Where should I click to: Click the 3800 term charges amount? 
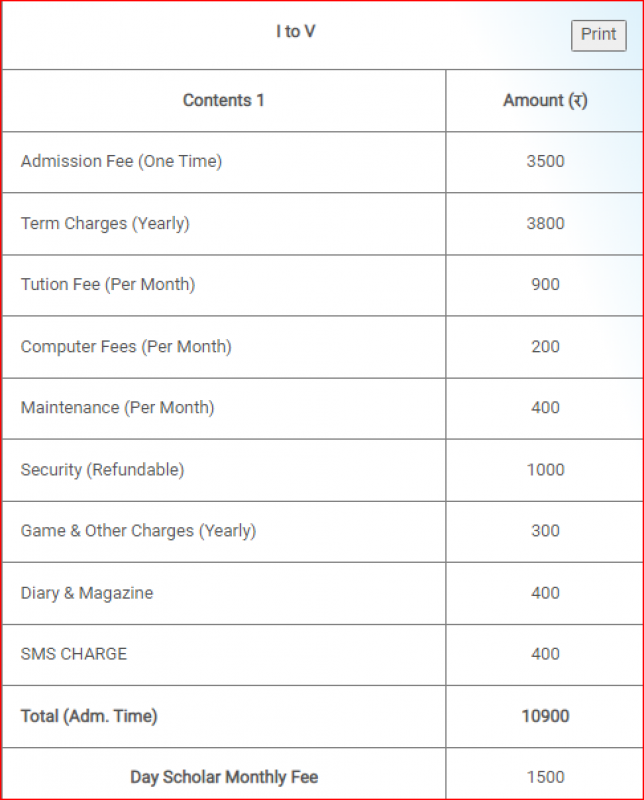[x=545, y=223]
